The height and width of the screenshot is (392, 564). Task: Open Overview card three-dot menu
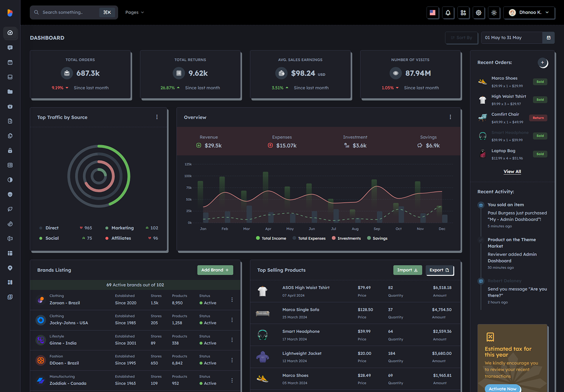[x=450, y=117]
